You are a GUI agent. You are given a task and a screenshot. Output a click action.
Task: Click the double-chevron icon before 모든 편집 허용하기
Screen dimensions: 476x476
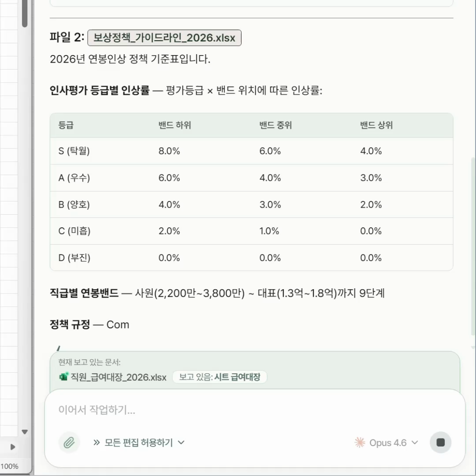click(97, 443)
